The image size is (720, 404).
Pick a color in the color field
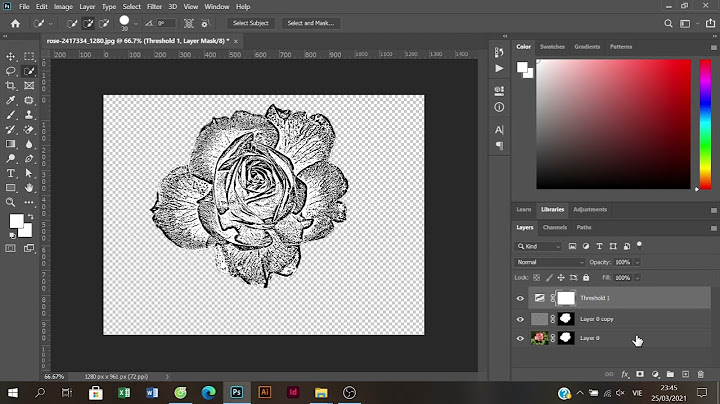(613, 124)
